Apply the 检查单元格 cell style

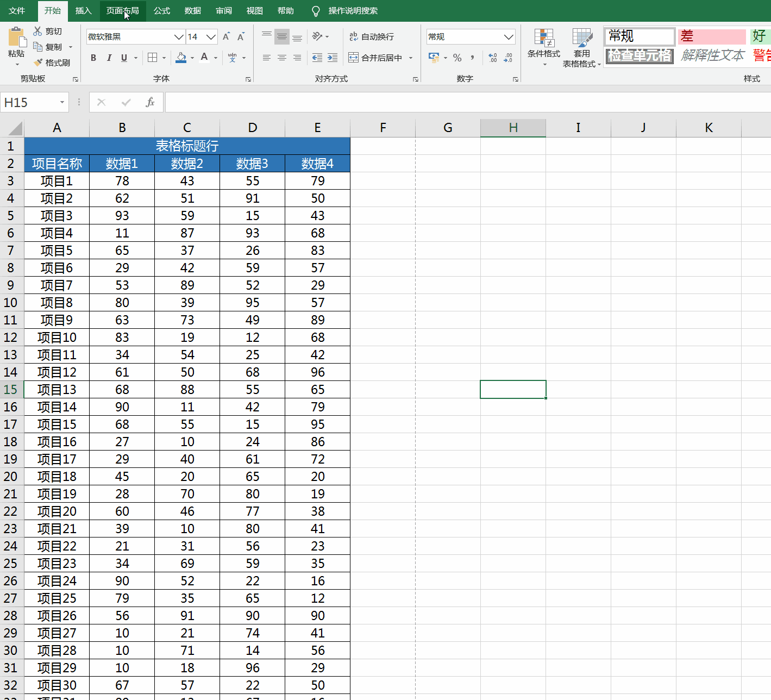[x=640, y=55]
